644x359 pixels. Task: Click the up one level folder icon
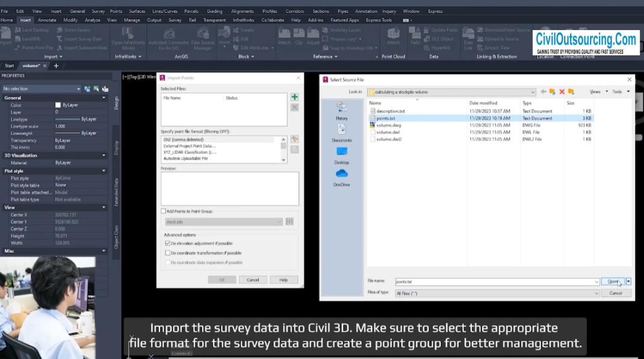(552, 91)
